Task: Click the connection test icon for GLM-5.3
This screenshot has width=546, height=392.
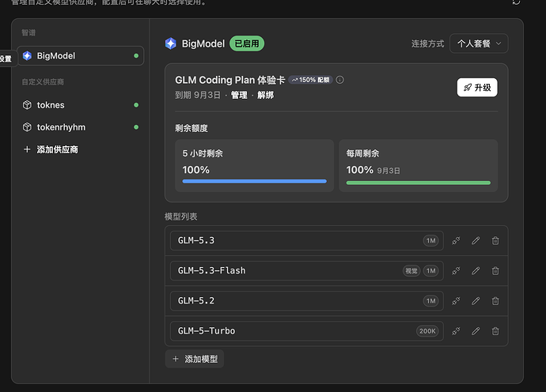Action: click(x=456, y=241)
